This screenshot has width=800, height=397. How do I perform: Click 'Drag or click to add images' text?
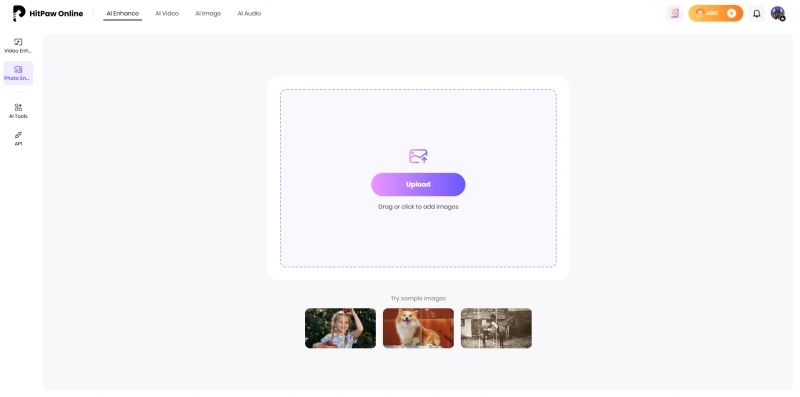click(418, 207)
